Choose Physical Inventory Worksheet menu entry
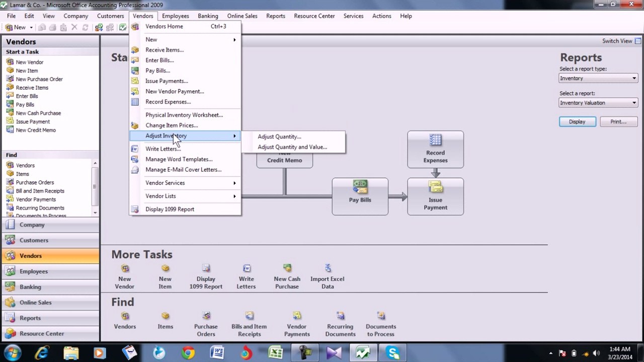The height and width of the screenshot is (362, 644). 185,115
